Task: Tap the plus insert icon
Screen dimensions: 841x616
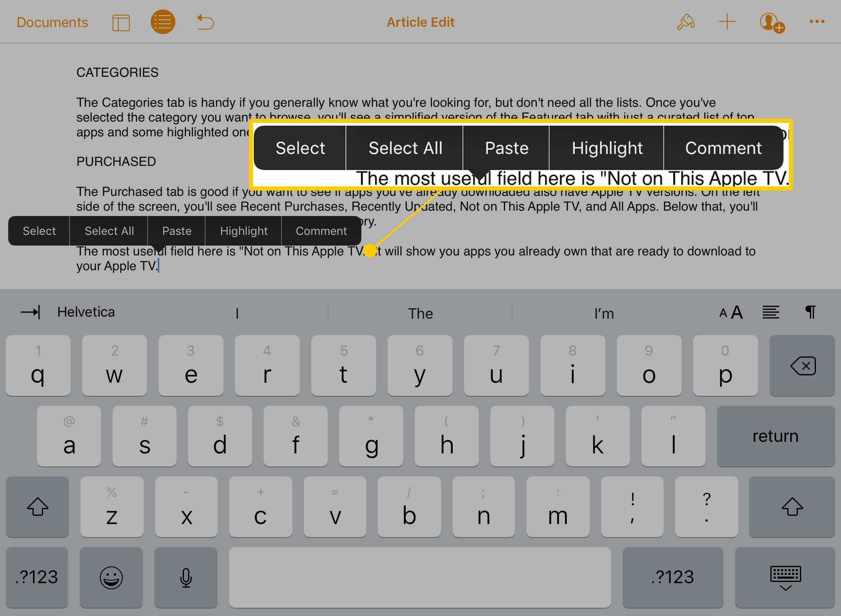Action: [727, 22]
